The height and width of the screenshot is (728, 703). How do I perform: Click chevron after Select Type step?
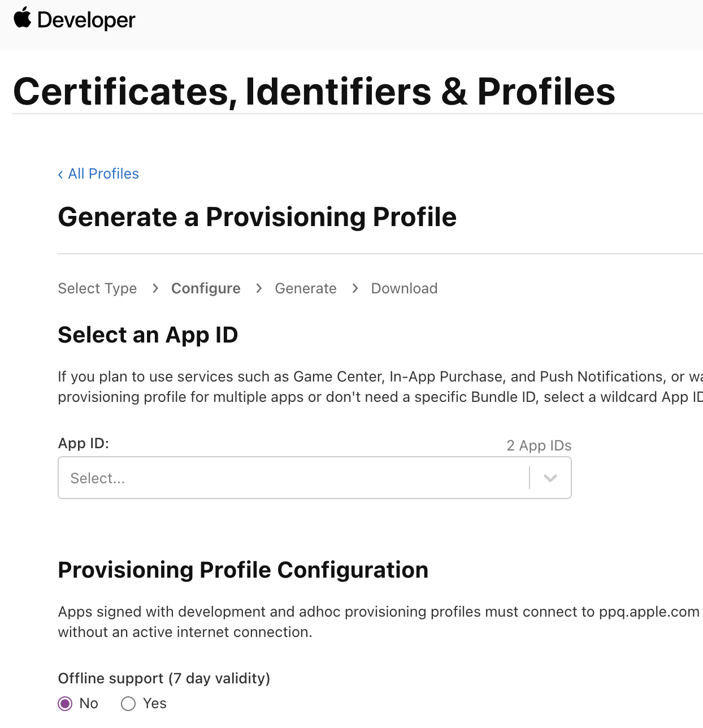point(155,288)
